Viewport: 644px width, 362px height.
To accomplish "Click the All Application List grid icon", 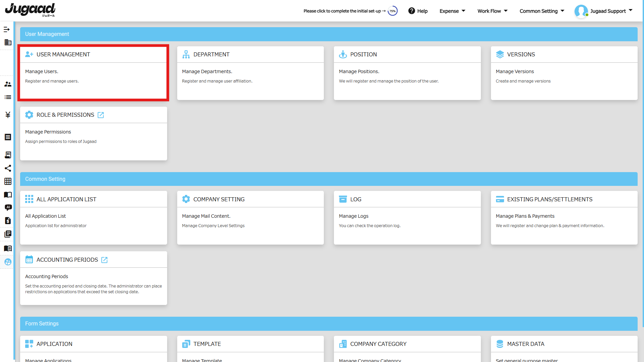I will (x=29, y=199).
